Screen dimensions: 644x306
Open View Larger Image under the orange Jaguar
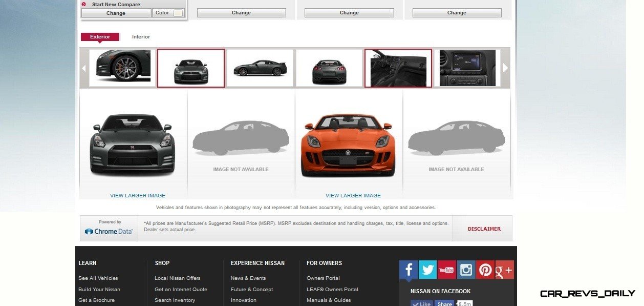(x=353, y=195)
